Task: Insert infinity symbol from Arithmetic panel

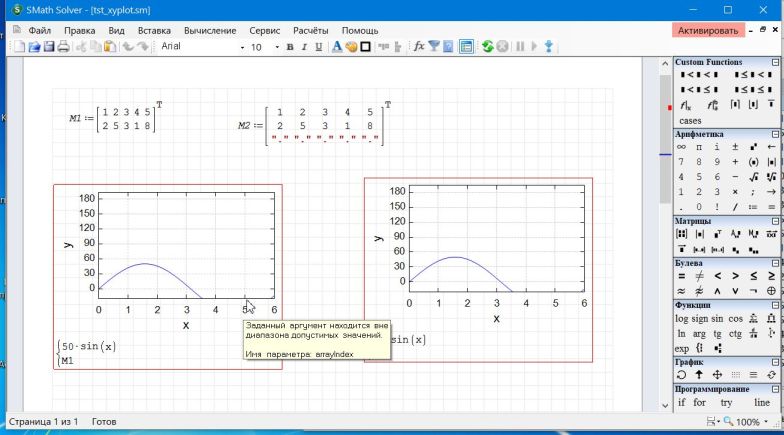Action: pyautogui.click(x=682, y=146)
